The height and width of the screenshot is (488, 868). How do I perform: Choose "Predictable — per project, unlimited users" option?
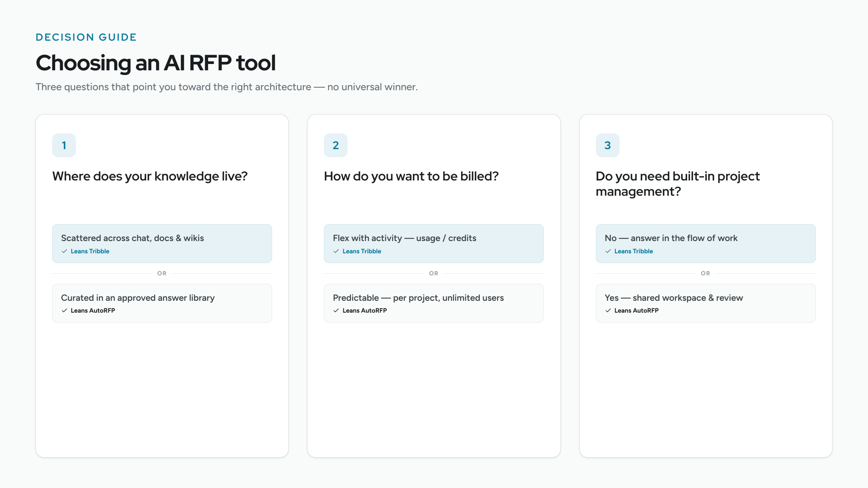[x=434, y=303]
